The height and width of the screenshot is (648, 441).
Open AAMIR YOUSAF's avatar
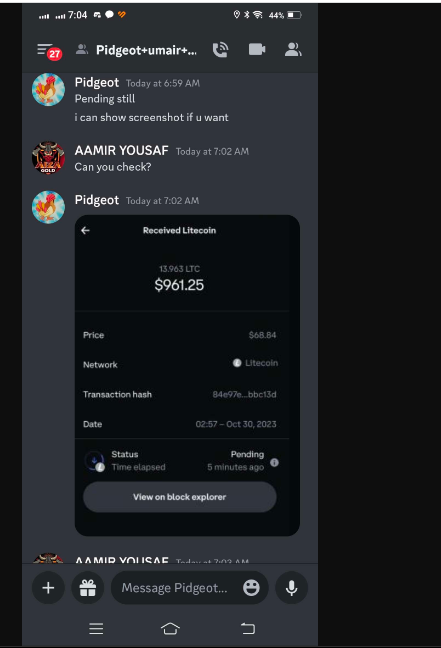point(48,158)
